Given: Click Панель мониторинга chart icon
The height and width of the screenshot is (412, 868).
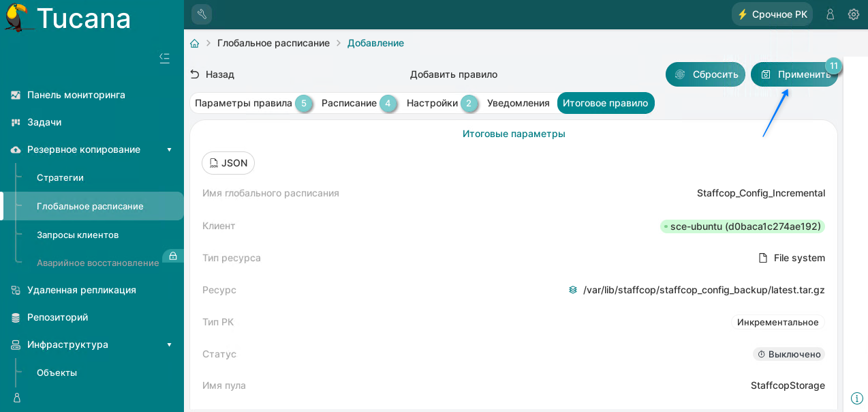Looking at the screenshot, I should point(16,95).
